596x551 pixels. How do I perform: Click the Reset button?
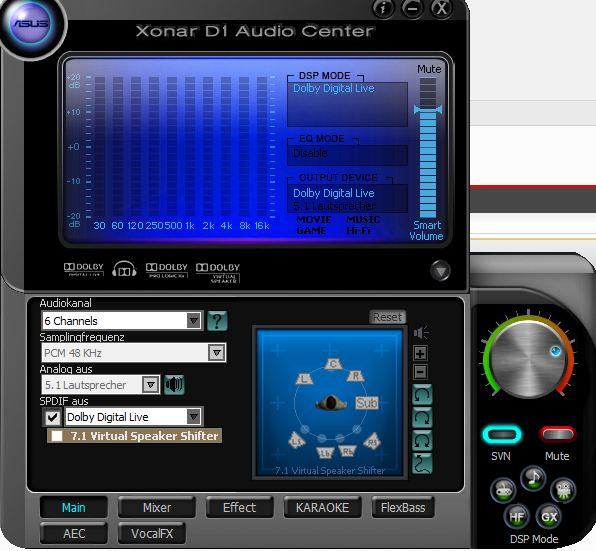coord(387,317)
